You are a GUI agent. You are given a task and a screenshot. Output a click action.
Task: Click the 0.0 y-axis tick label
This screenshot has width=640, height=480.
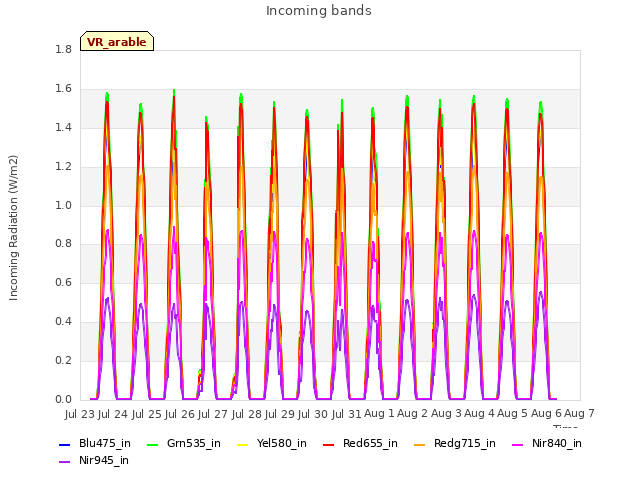[x=63, y=400]
